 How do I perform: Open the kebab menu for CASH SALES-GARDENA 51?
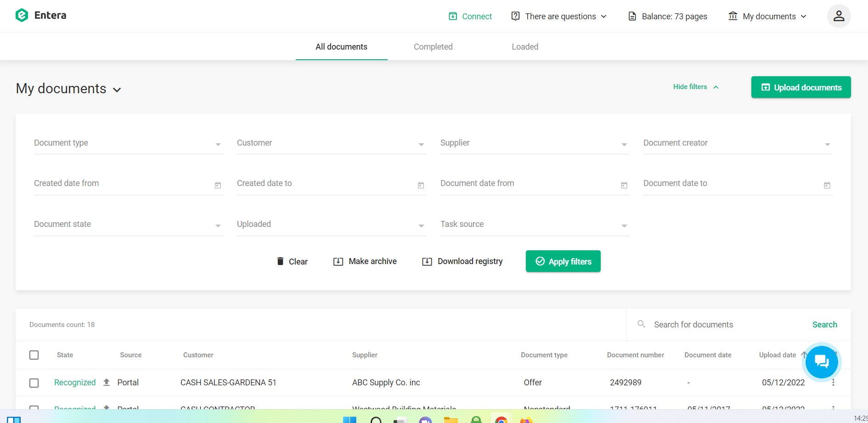point(833,382)
